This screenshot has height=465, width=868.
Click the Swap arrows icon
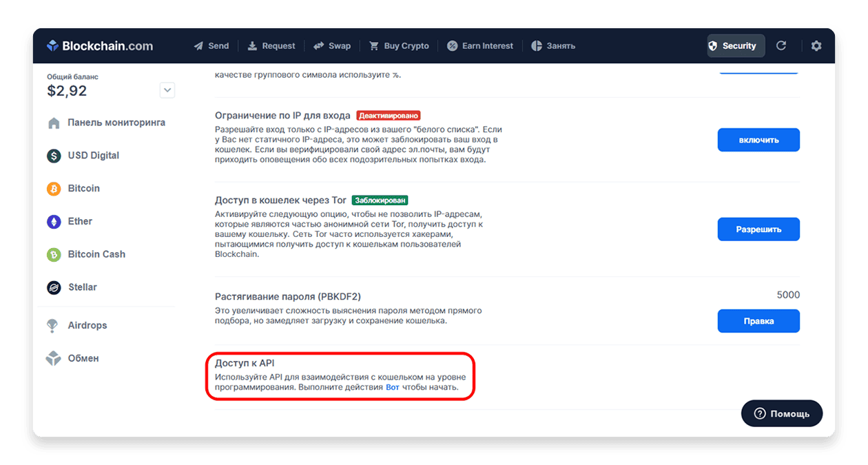318,46
